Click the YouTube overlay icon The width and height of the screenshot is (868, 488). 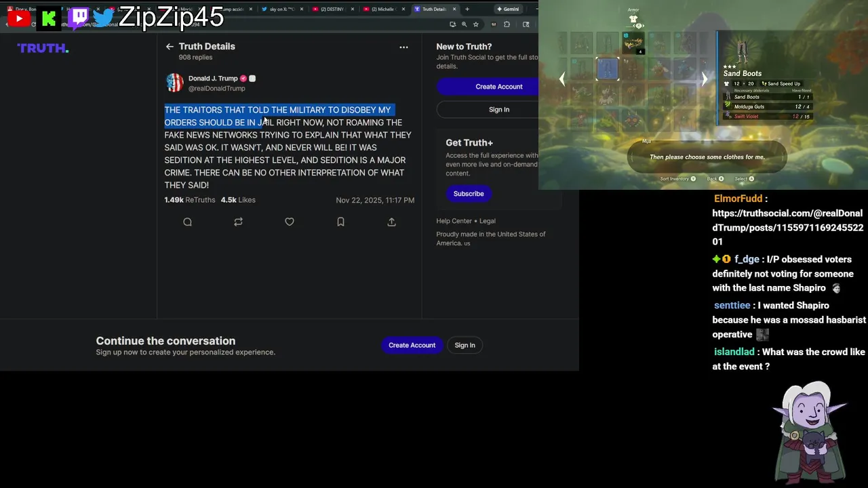[19, 18]
